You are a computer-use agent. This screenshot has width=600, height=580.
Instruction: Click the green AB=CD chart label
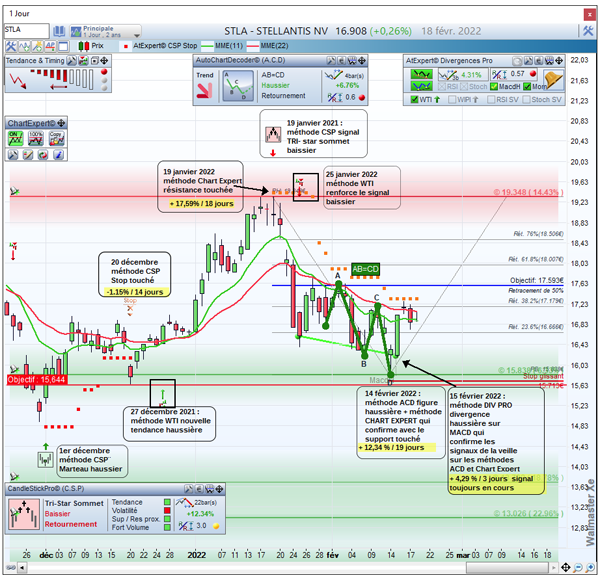click(365, 269)
